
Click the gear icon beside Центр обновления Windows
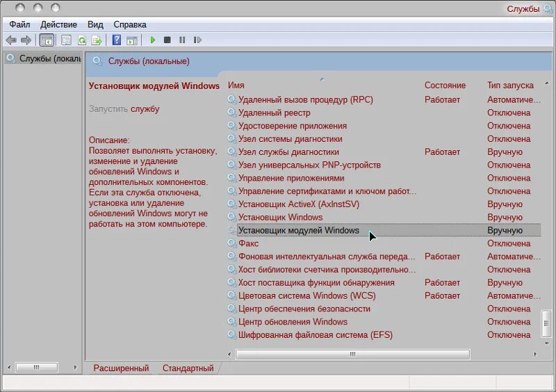232,322
